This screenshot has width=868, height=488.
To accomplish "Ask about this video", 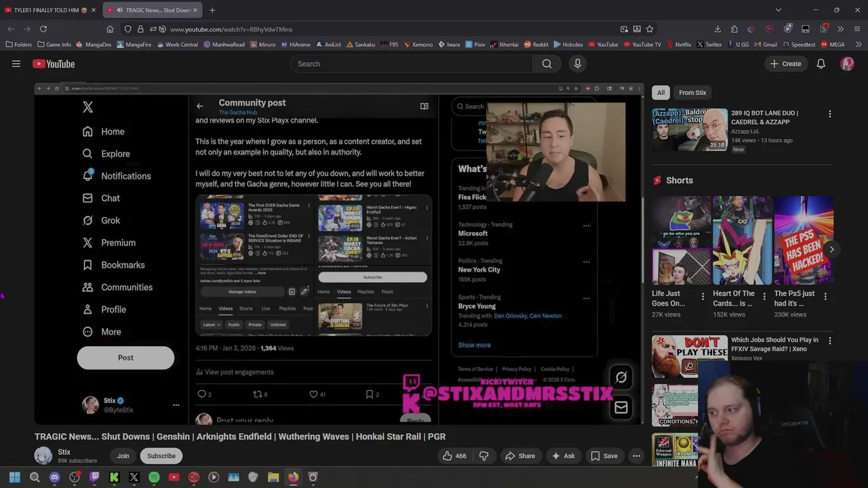I will (x=563, y=456).
